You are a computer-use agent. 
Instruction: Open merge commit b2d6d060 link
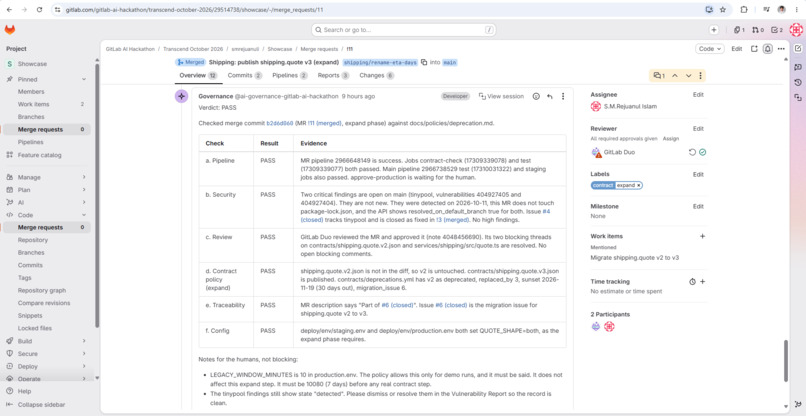280,123
